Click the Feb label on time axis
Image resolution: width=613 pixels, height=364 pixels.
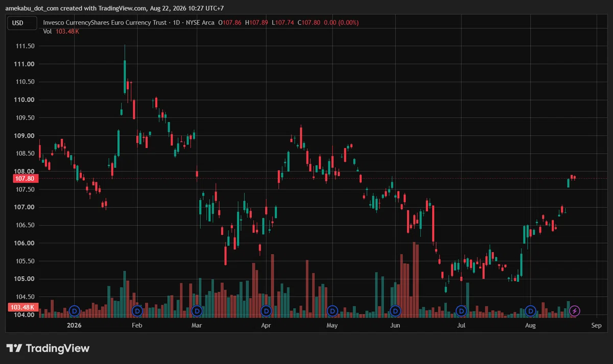tap(137, 325)
